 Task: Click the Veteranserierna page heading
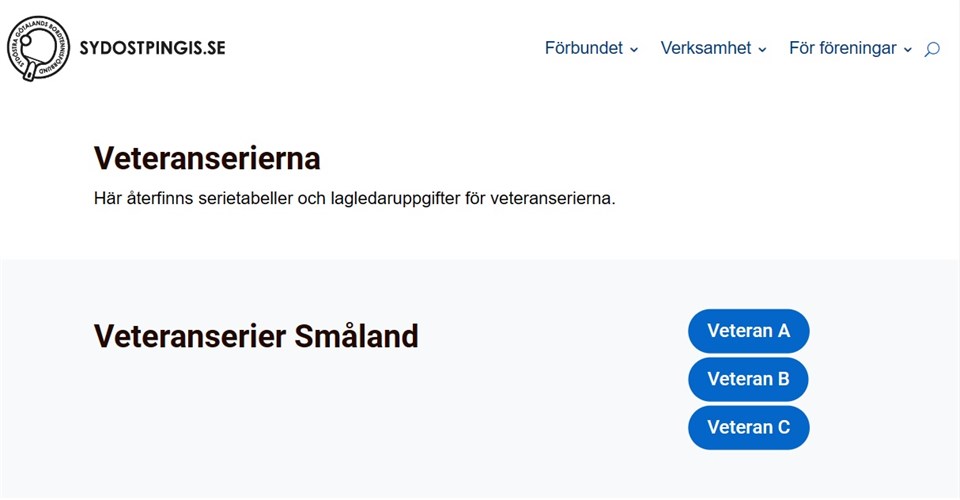pyautogui.click(x=207, y=159)
